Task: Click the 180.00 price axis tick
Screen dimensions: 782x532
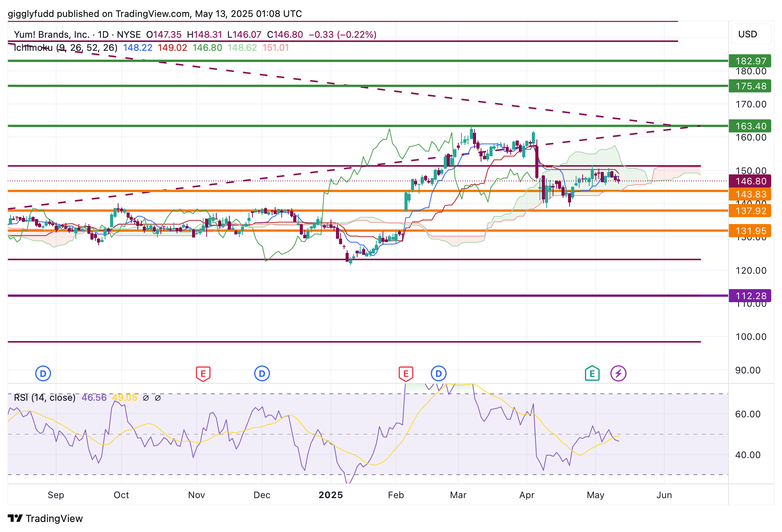Action: point(751,71)
